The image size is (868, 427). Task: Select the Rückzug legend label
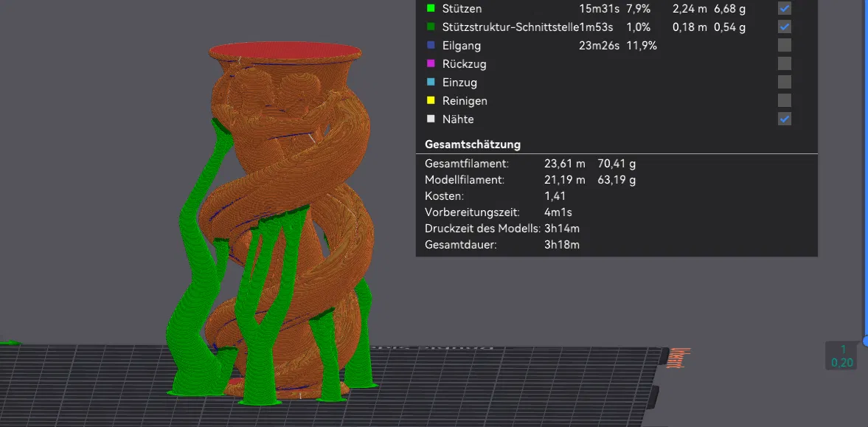(465, 64)
